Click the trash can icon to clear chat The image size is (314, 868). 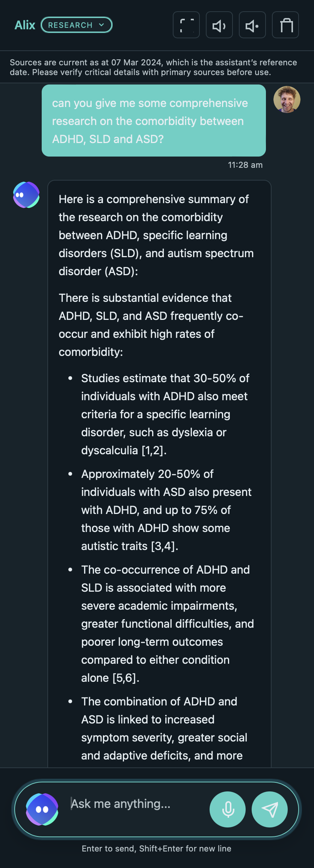click(285, 25)
